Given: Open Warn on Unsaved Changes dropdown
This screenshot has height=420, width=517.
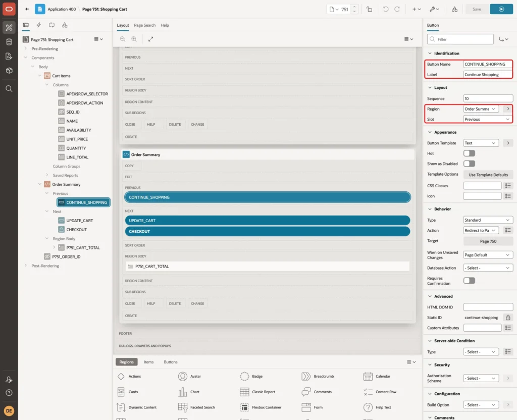Looking at the screenshot, I should click(488, 255).
